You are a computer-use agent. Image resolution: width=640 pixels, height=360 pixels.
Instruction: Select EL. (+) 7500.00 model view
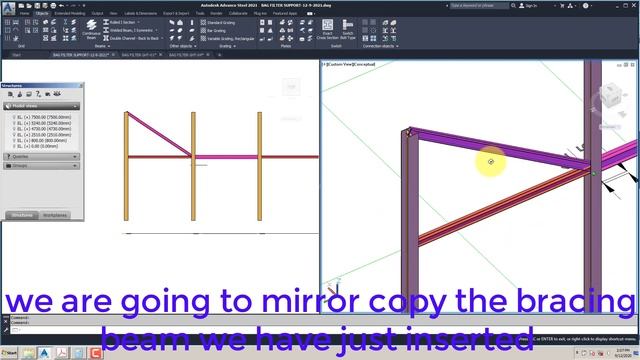pyautogui.click(x=44, y=117)
